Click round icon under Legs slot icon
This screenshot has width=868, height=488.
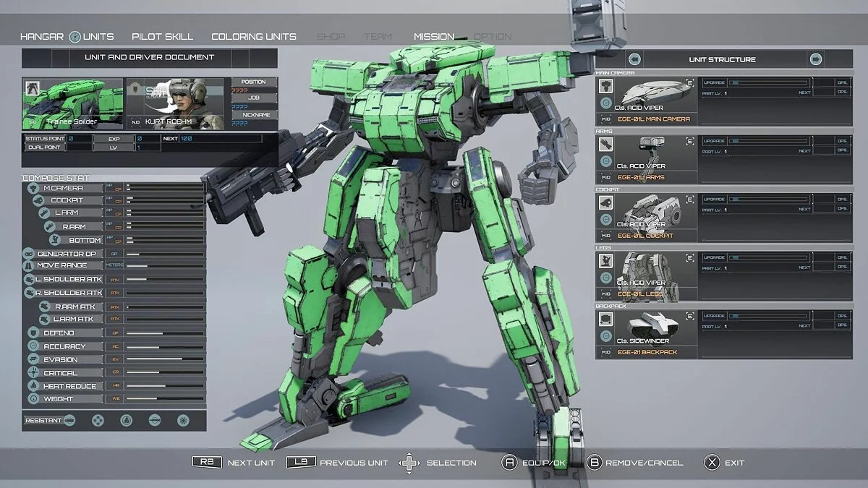tap(605, 278)
